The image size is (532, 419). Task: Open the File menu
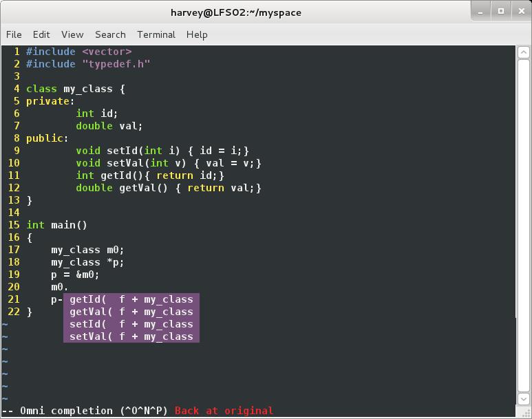pos(14,34)
